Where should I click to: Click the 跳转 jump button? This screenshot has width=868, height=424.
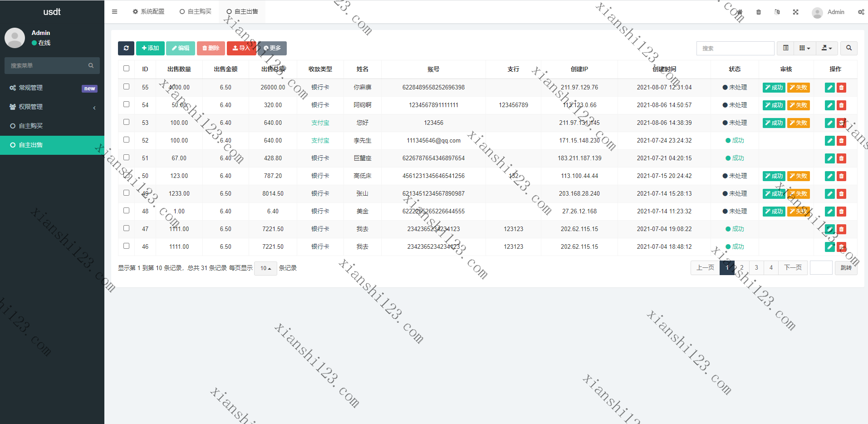pyautogui.click(x=846, y=268)
